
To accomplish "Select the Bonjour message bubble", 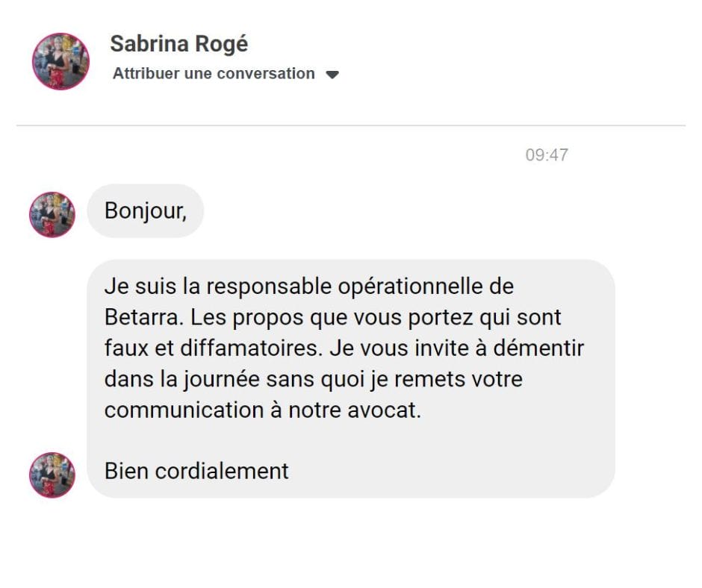I will (145, 211).
